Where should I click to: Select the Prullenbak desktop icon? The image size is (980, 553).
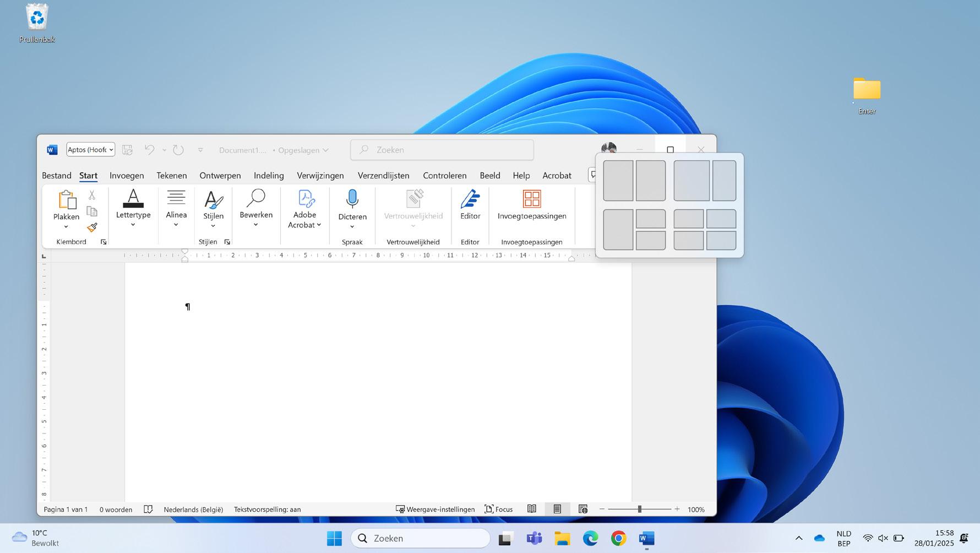pos(37,23)
